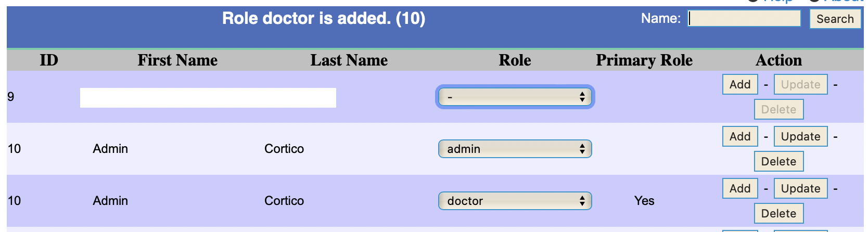This screenshot has height=232, width=868.
Task: Click the Role column header
Action: click(x=515, y=60)
